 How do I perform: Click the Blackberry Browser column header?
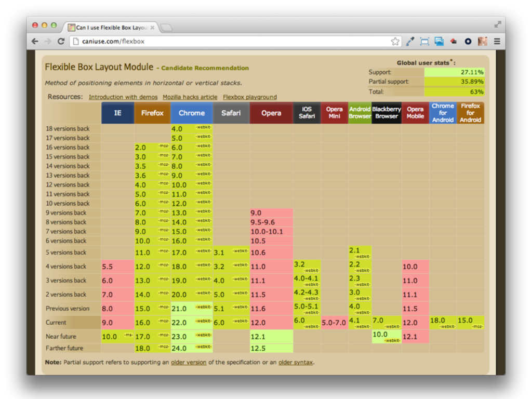coord(387,113)
